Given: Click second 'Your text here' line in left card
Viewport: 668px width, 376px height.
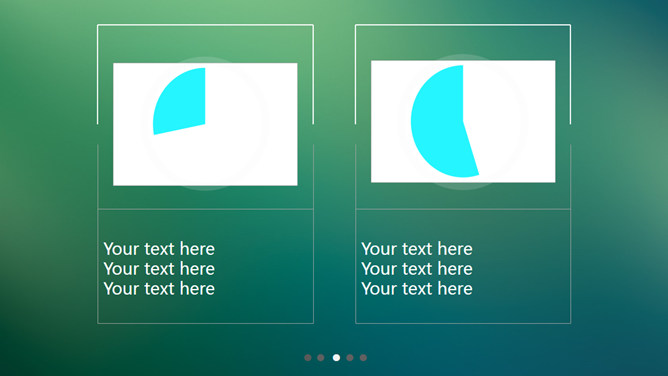Looking at the screenshot, I should pyautogui.click(x=159, y=269).
